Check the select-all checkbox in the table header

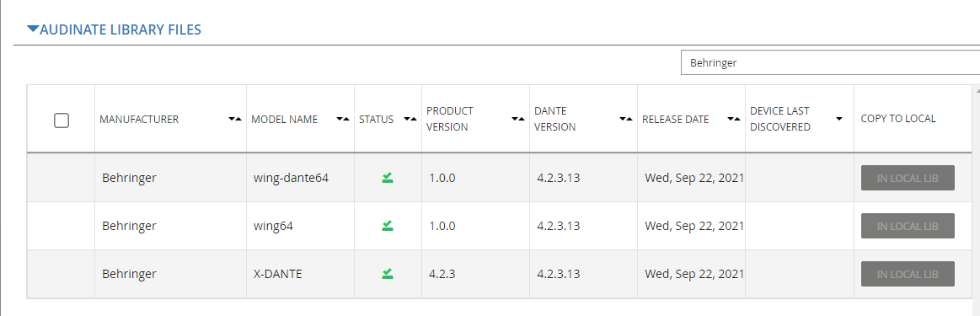[62, 120]
